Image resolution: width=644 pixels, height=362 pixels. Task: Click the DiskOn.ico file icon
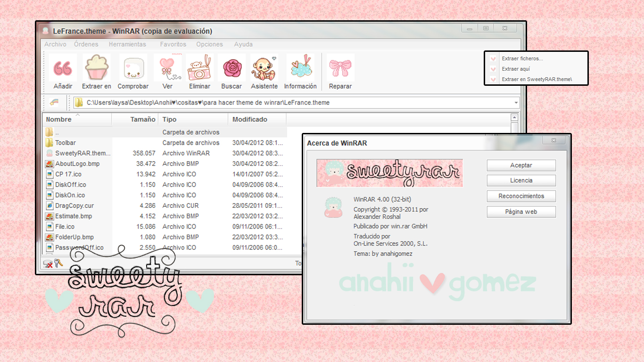(49, 195)
